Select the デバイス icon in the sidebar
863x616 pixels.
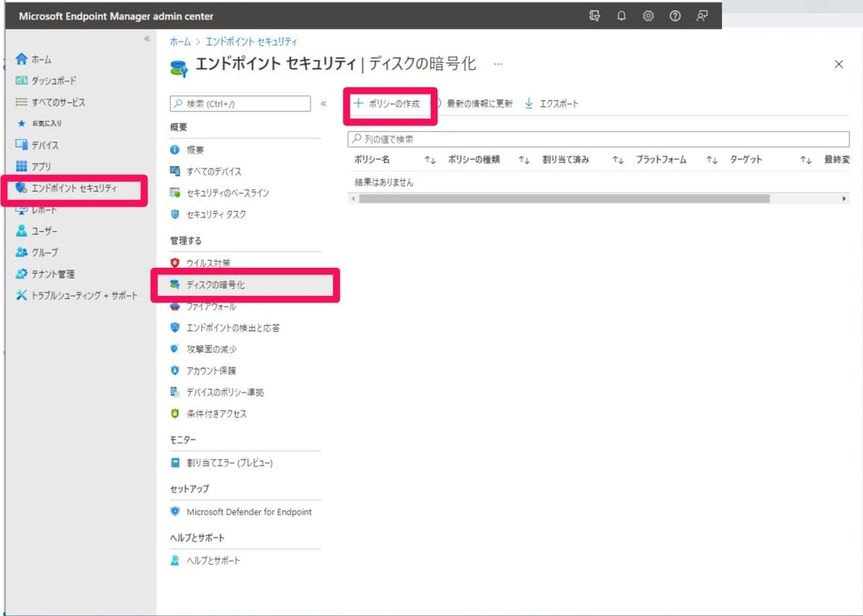pos(24,144)
